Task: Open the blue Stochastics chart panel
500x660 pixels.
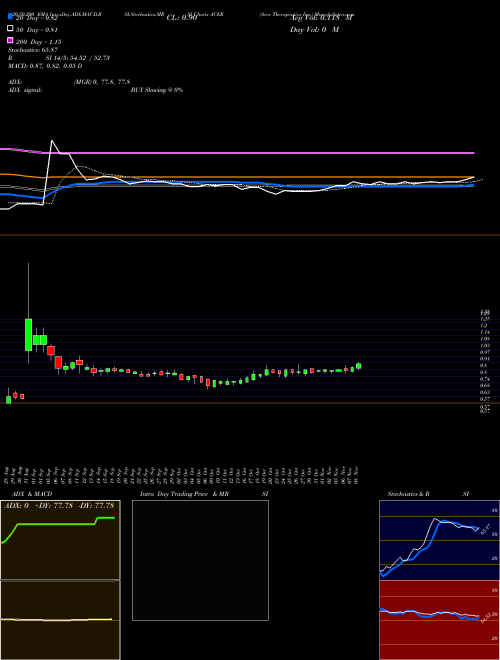Action: 439,540
